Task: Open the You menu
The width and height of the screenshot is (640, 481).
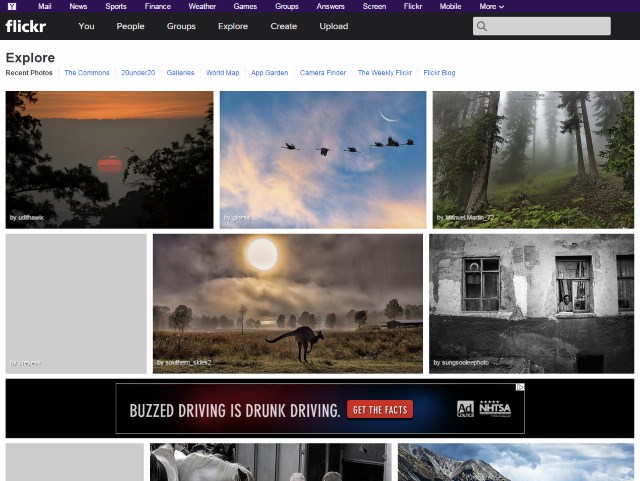Action: tap(87, 26)
